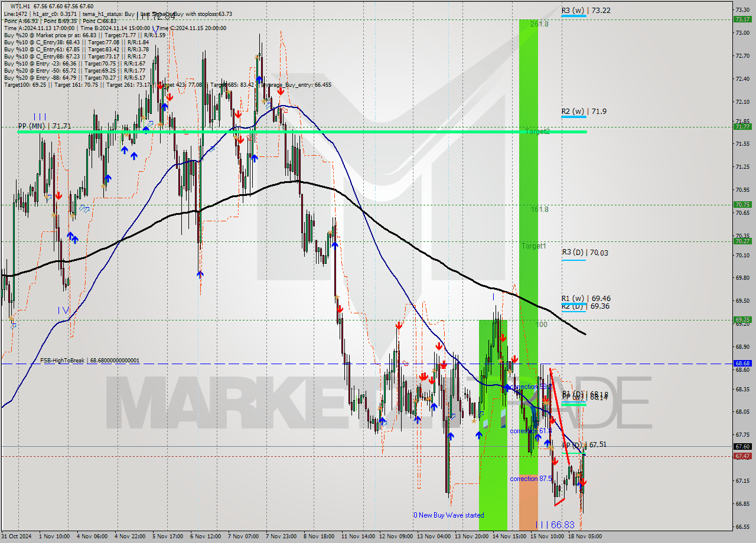Image resolution: width=756 pixels, height=543 pixels.
Task: Select the black 67.60 current price tag
Action: [x=742, y=446]
